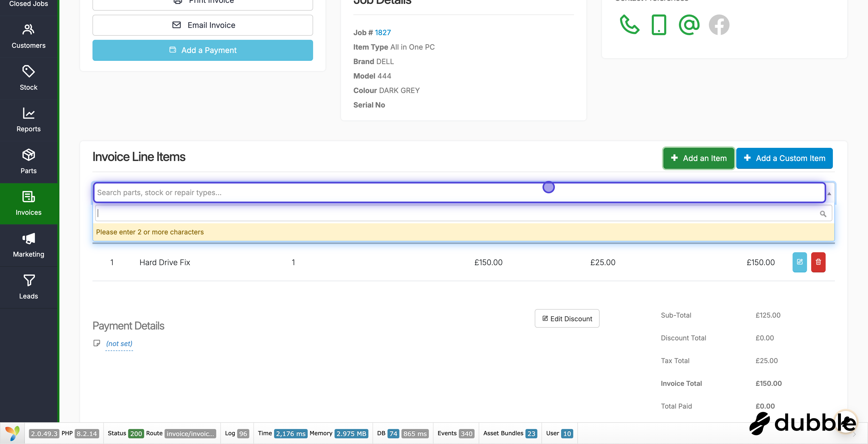Image resolution: width=868 pixels, height=444 pixels.
Task: Click the payment note icon beside (not set)
Action: click(x=97, y=343)
